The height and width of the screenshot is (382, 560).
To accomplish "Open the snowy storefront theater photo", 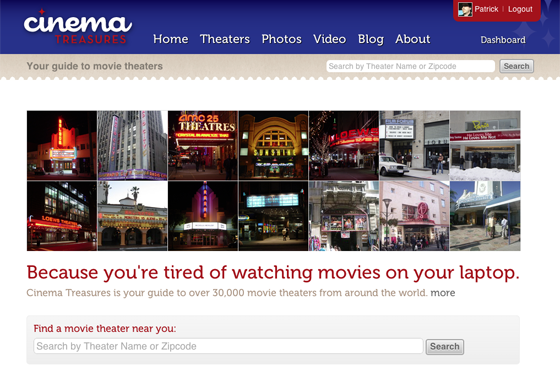I will (485, 145).
